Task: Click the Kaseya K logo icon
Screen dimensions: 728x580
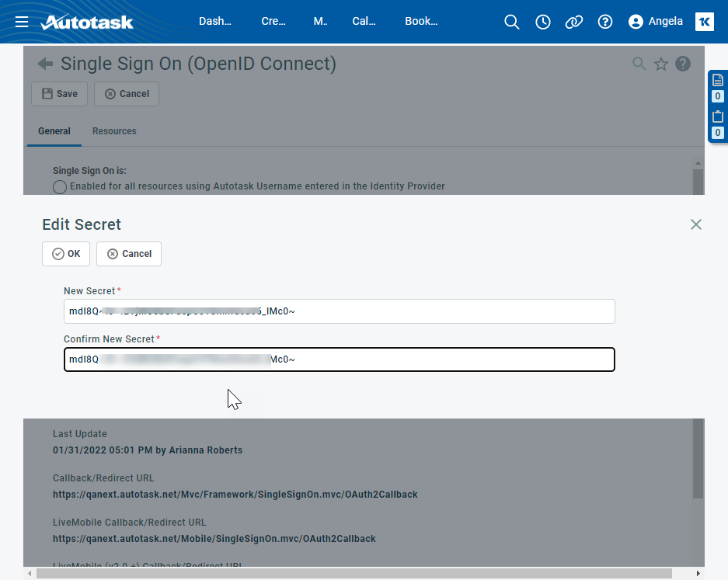Action: pos(705,22)
